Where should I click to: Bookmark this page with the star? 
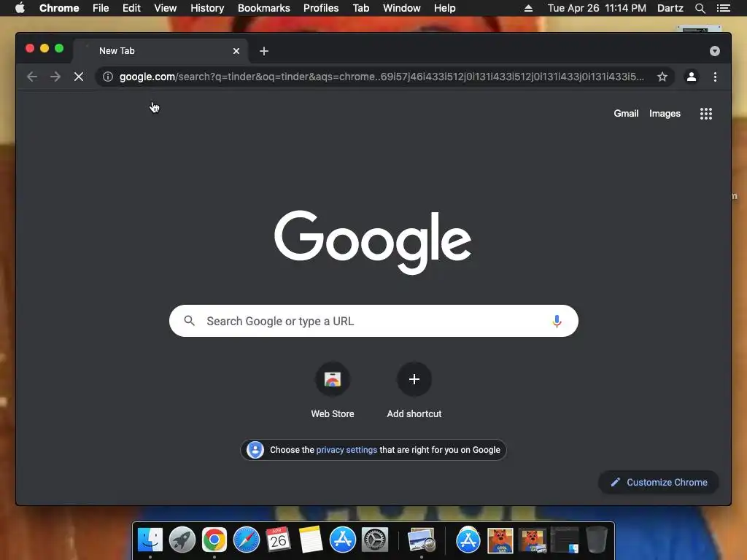click(x=662, y=77)
